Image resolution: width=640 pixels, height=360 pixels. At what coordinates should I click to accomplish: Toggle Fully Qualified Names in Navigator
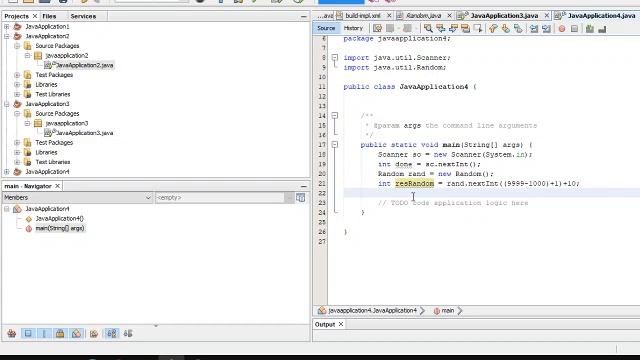coord(94,333)
